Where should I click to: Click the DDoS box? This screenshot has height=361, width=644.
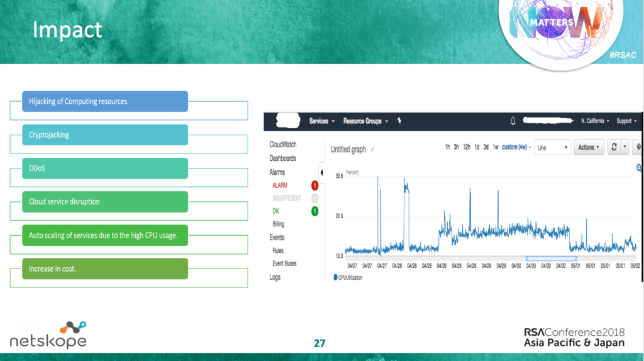point(105,169)
